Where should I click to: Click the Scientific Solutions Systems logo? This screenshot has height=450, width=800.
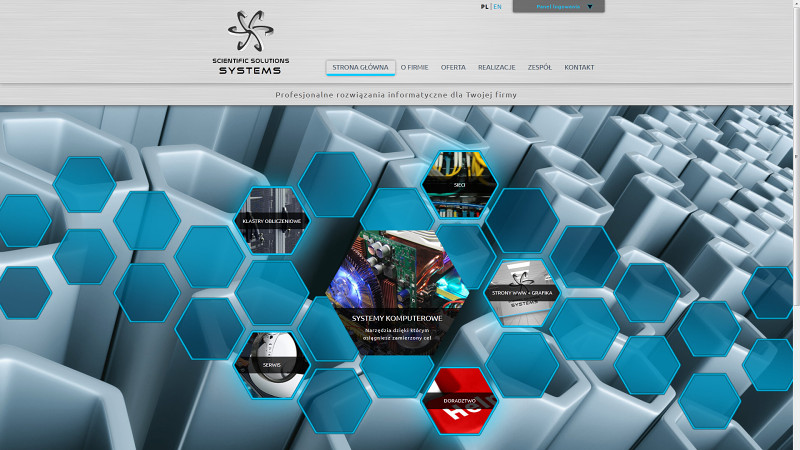click(x=251, y=43)
